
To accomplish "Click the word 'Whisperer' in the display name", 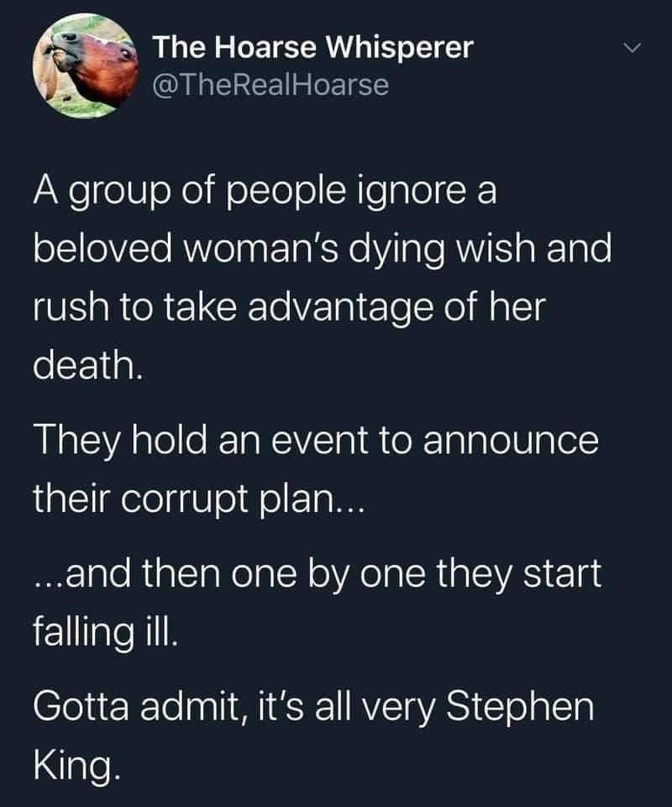I will pyautogui.click(x=400, y=47).
